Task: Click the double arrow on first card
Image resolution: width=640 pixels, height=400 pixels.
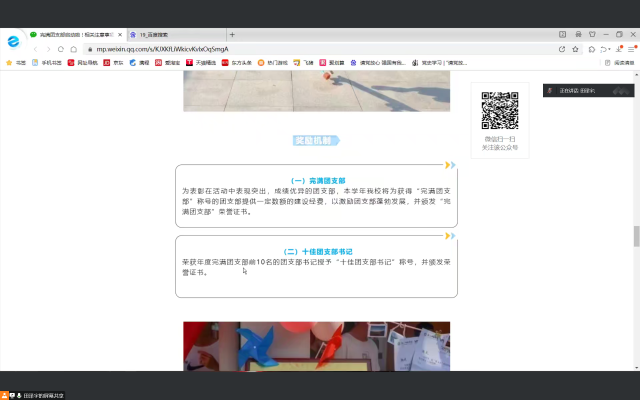Action: (x=450, y=165)
